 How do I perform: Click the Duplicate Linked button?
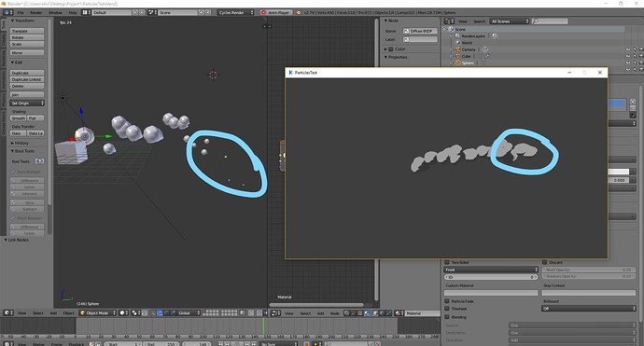[x=27, y=79]
